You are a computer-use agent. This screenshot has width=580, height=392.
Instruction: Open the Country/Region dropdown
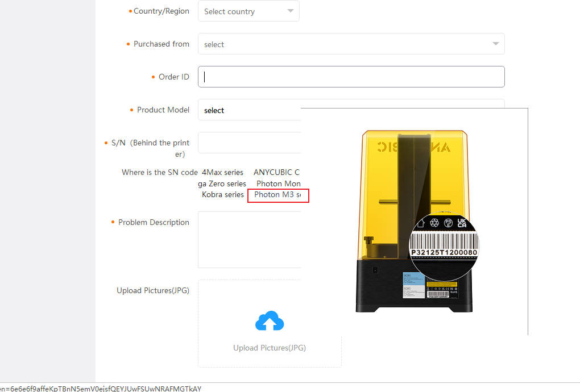click(248, 11)
